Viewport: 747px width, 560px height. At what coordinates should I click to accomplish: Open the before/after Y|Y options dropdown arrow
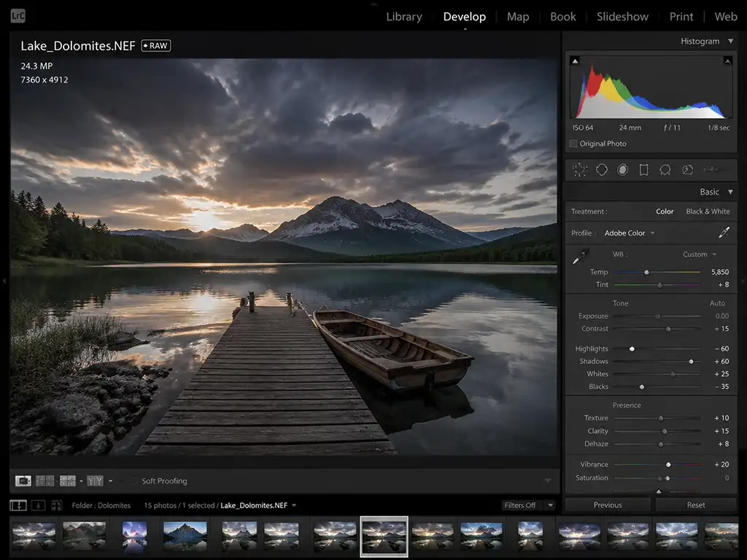(111, 481)
